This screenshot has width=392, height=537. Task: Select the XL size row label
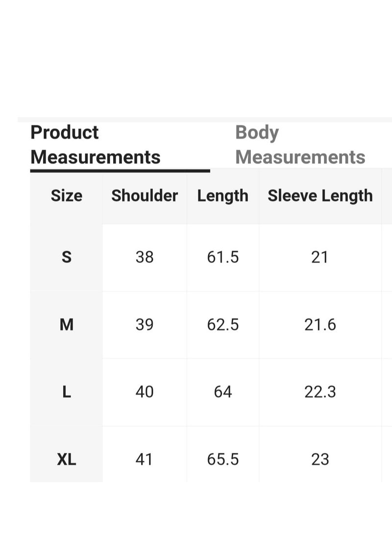(67, 459)
